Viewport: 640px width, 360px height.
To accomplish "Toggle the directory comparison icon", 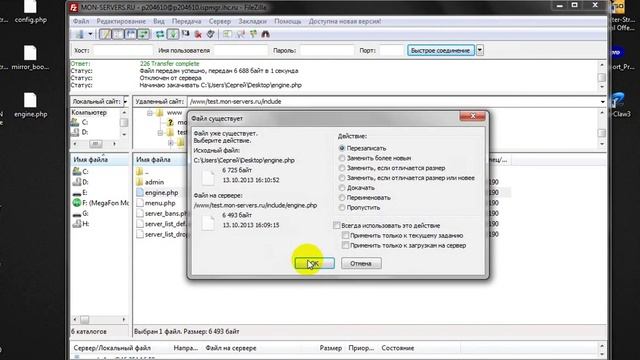I will tap(240, 34).
